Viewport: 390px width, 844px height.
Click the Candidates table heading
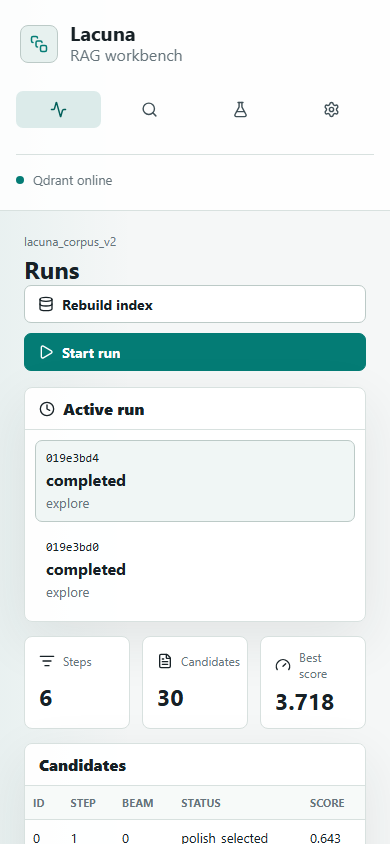tap(82, 765)
